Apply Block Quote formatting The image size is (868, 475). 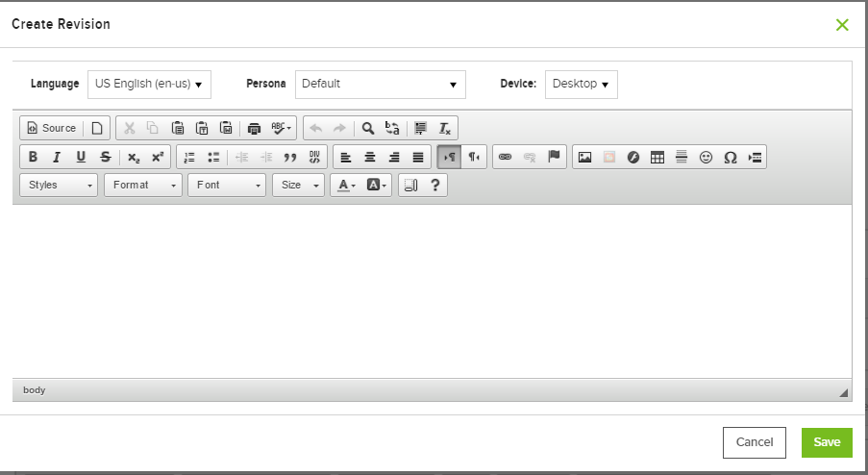click(290, 157)
